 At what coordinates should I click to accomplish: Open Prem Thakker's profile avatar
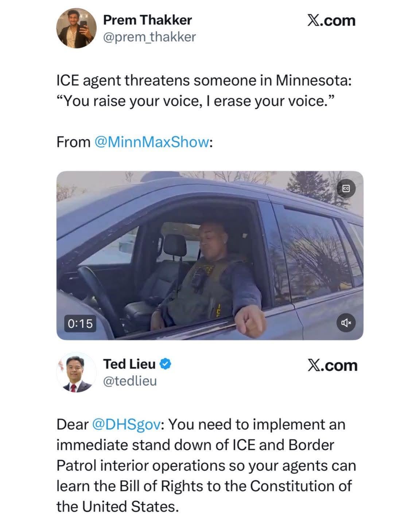76,28
